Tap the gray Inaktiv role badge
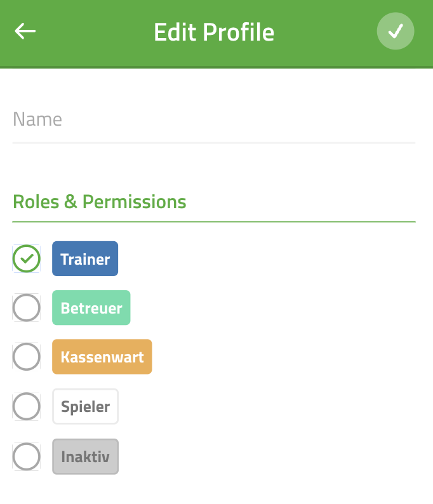Screen dimensions: 433x504 pos(86,457)
